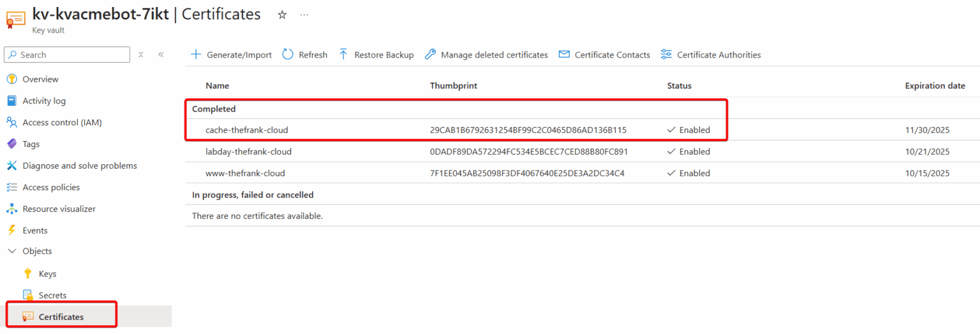Screen dimensions: 980x334
Task: Clear search with the X icon
Action: tap(141, 54)
